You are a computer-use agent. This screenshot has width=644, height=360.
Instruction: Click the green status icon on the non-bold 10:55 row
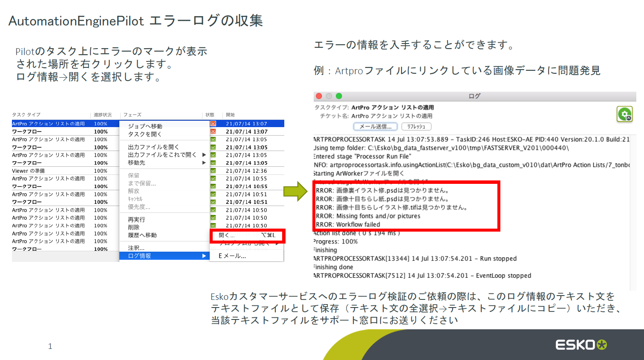[213, 179]
